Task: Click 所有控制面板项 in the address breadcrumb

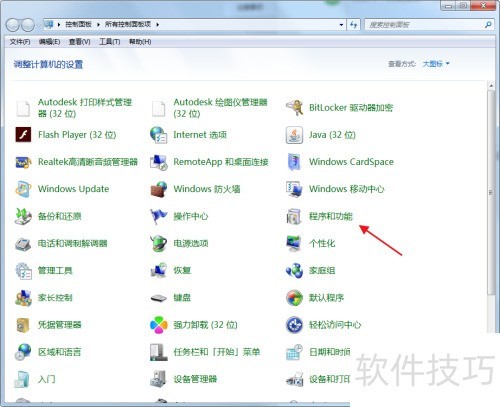Action: click(x=128, y=24)
